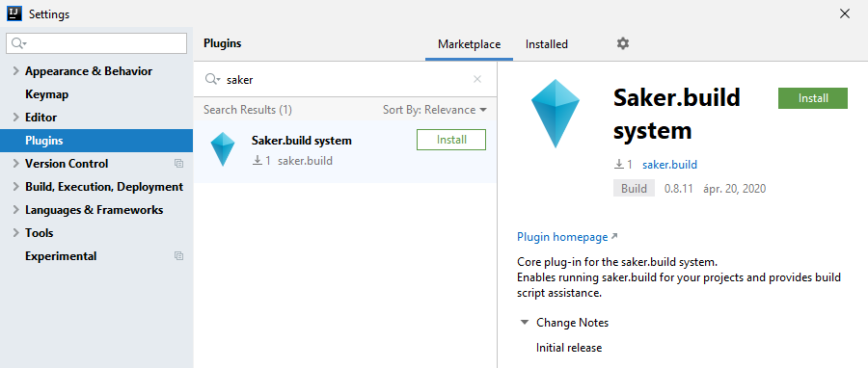The width and height of the screenshot is (868, 368).
Task: Open the Plugin homepage link
Action: coord(562,237)
